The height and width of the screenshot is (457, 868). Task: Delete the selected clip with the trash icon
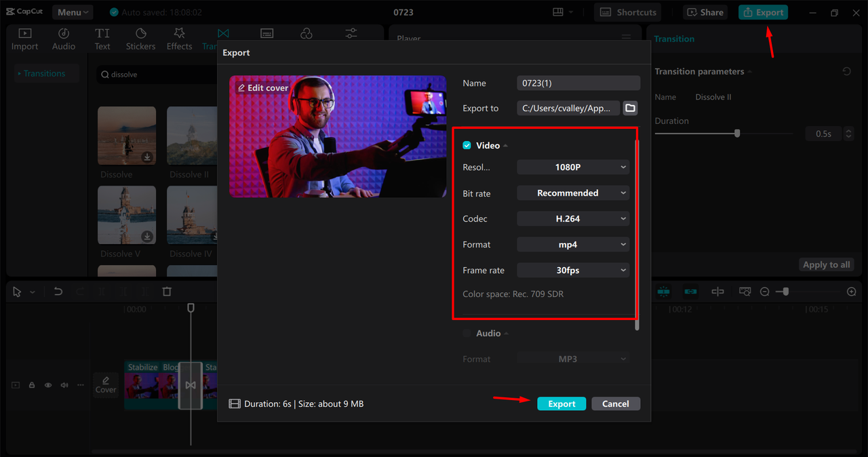pos(167,292)
